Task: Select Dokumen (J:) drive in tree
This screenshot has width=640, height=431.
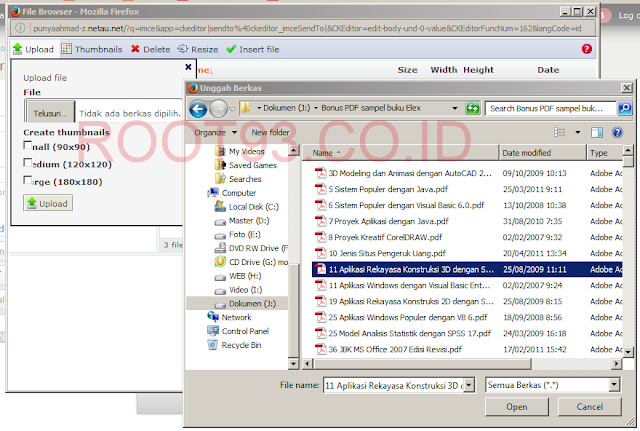Action: [x=245, y=304]
